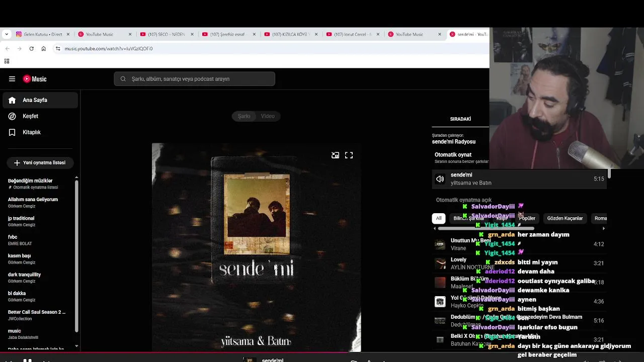Close the KIZILCA KÖYÜ tab

coord(316,34)
